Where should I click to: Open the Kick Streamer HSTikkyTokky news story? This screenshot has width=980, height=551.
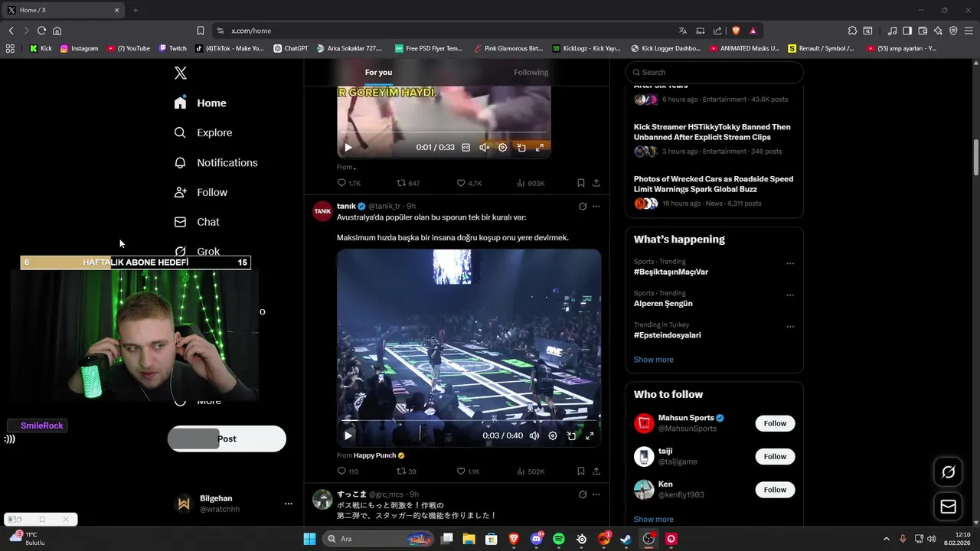tap(712, 132)
